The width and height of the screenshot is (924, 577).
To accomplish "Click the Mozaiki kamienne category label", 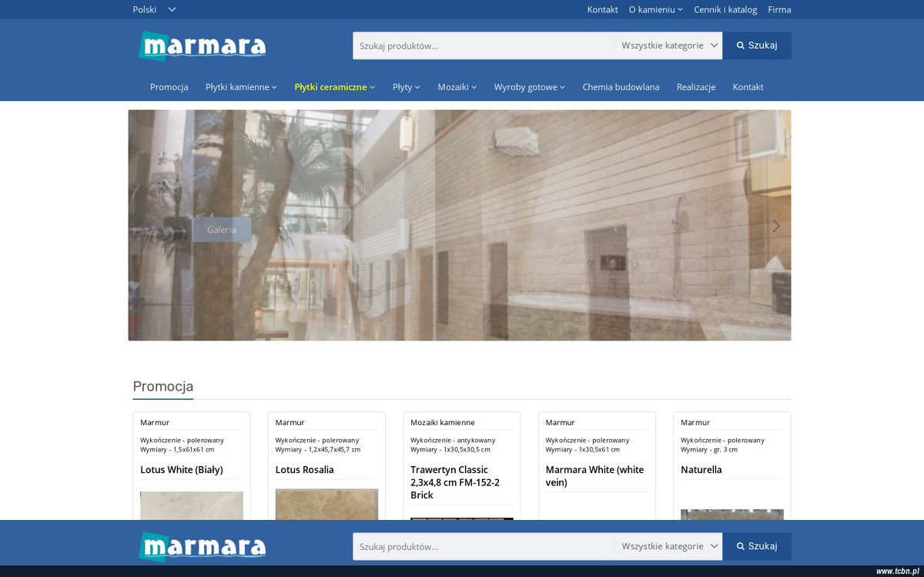I will (443, 423).
